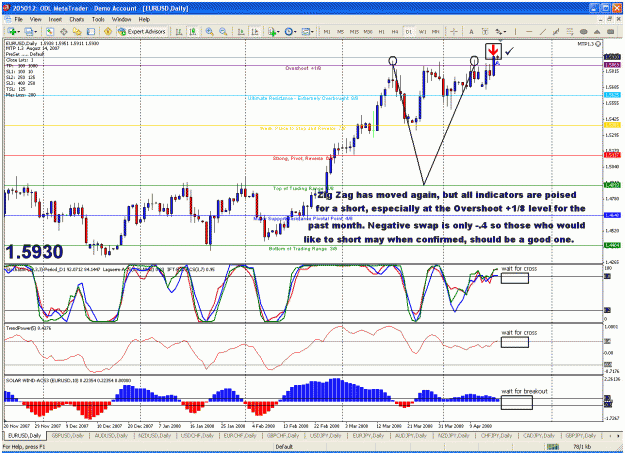This screenshot has width=625, height=453.
Task: Expand the New Chart dropdown arrow
Action: [x=18, y=32]
